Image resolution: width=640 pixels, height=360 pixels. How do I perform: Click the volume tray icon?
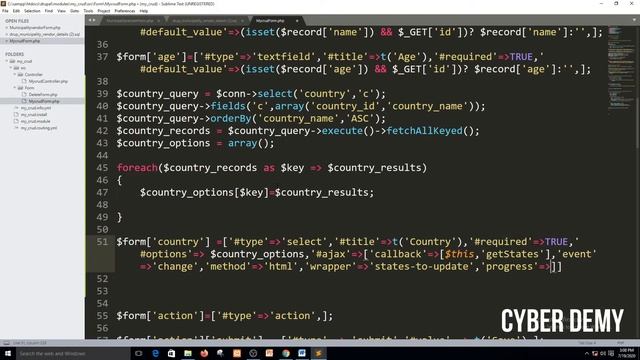(603, 353)
